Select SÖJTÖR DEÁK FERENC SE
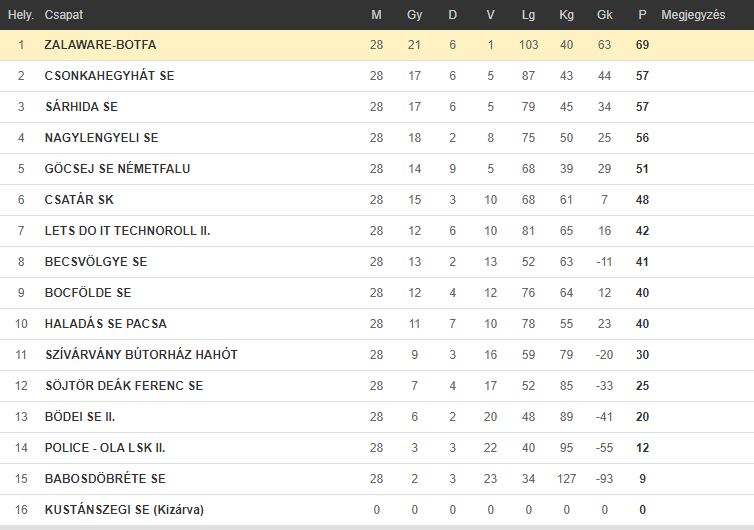 point(124,385)
